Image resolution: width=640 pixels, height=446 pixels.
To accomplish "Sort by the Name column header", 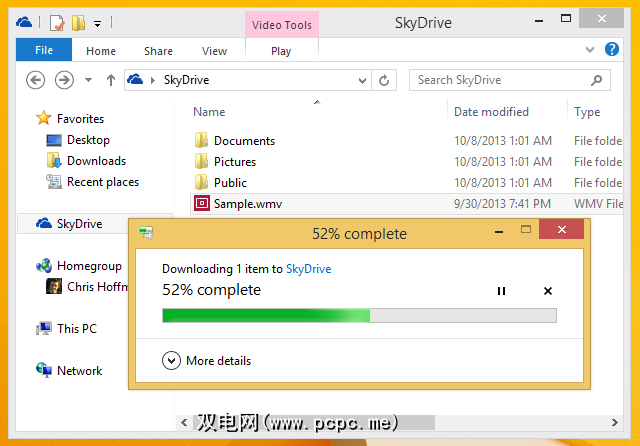I will (209, 112).
